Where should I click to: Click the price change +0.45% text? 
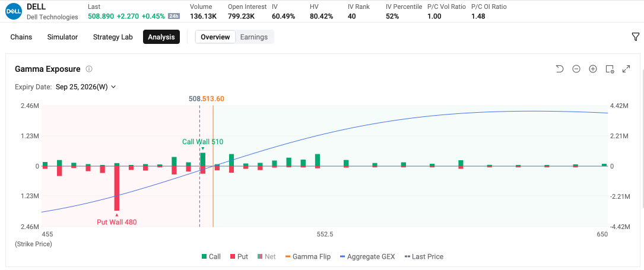153,17
